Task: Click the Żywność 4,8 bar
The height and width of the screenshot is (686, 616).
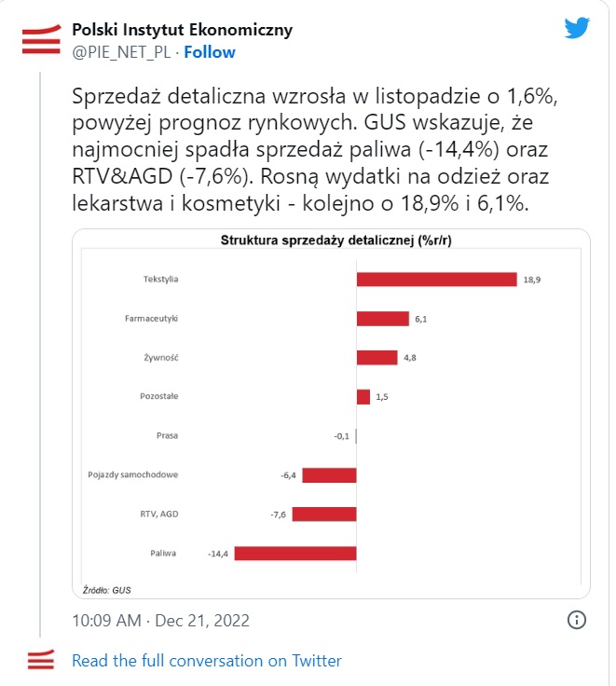Action: pos(377,357)
